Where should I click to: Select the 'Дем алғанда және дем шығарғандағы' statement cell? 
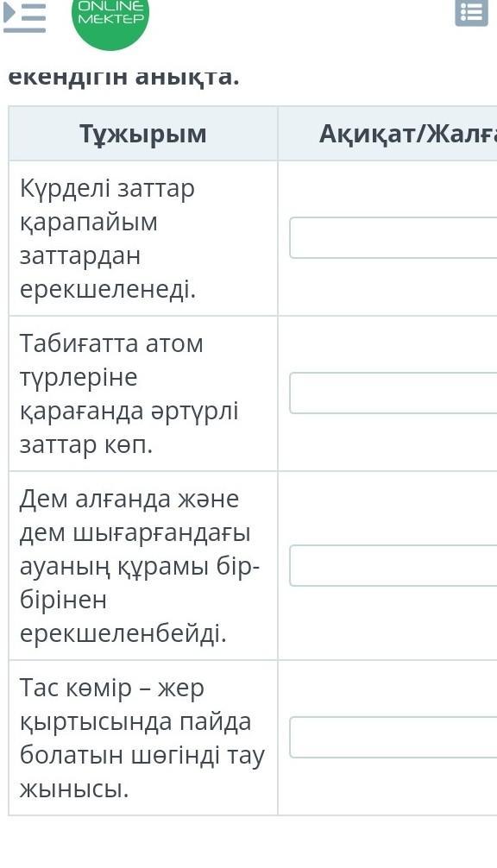pyautogui.click(x=142, y=565)
